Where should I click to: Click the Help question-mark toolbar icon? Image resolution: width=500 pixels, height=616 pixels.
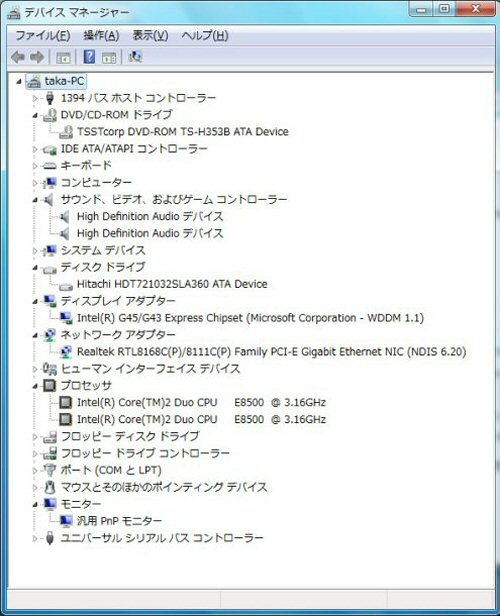[89, 57]
